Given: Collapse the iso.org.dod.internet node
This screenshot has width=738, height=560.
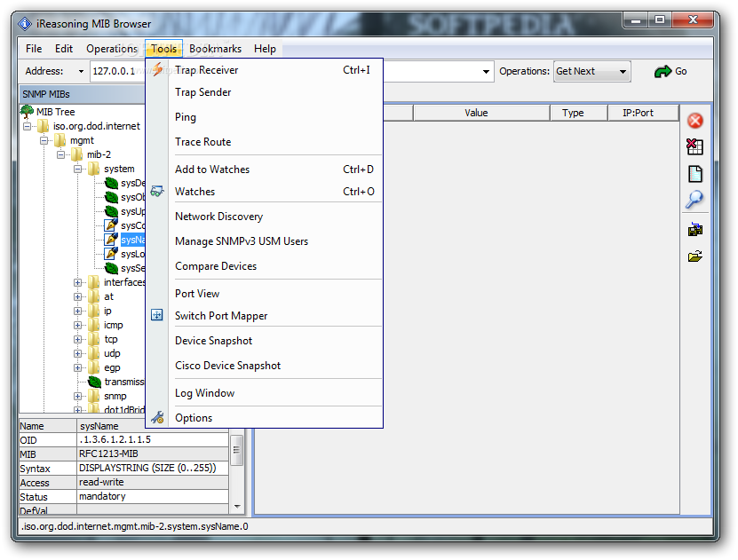Looking at the screenshot, I should pyautogui.click(x=28, y=126).
